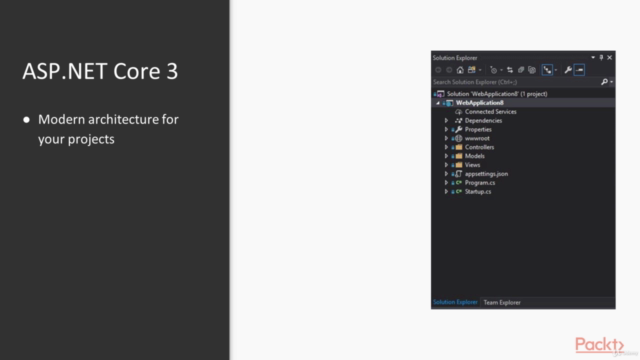Expand the appsettings.json node
Screen dimensions: 640x360
coord(446,174)
